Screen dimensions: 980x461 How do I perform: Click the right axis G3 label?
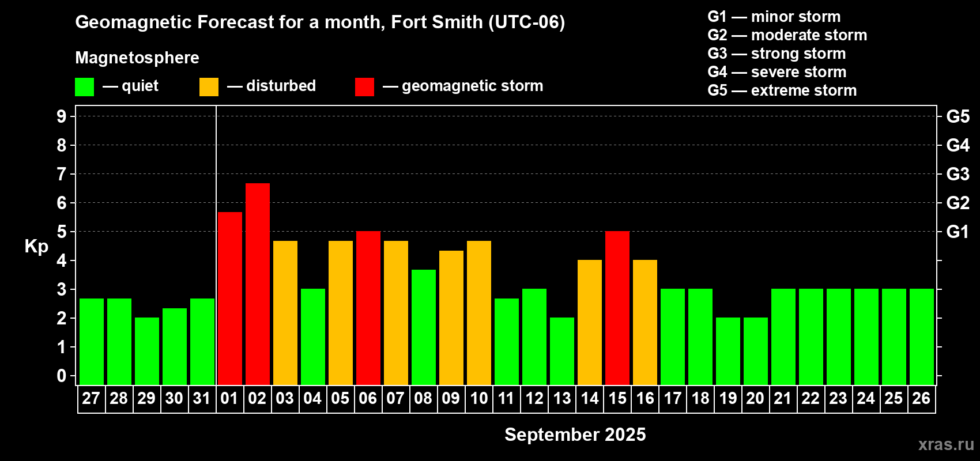pos(958,174)
